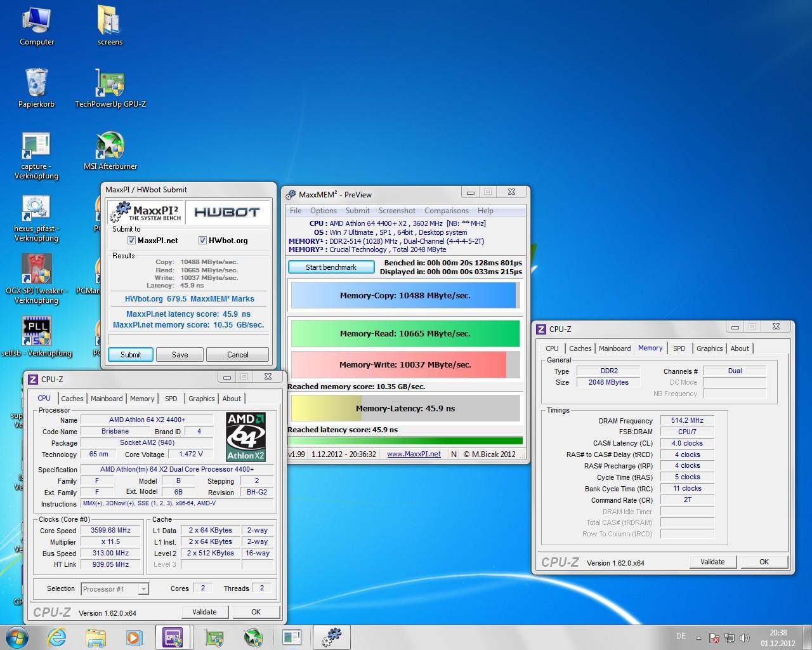The image size is (812, 650).
Task: Click OK in the right CPU-Z window
Action: (764, 562)
